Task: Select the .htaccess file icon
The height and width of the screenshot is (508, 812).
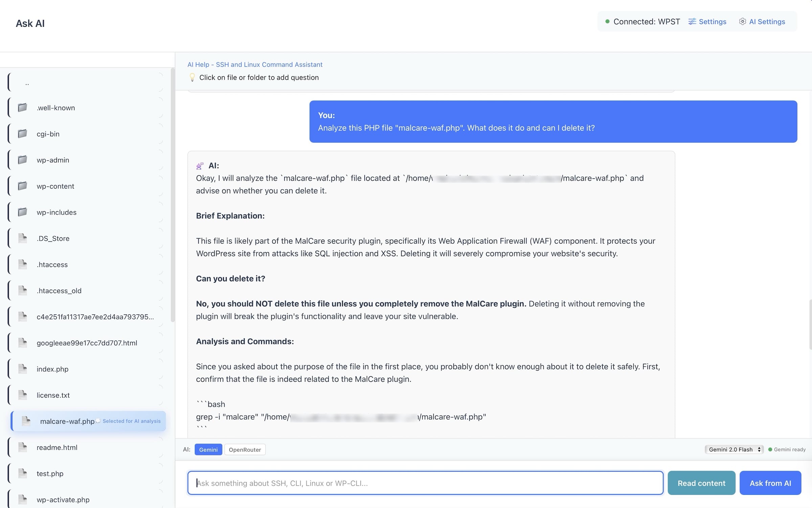Action: pyautogui.click(x=22, y=264)
